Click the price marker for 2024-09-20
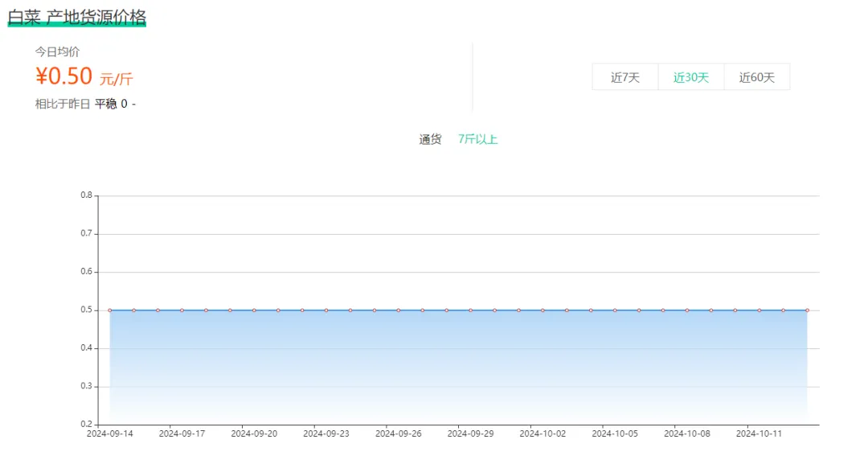This screenshot has width=868, height=456. (x=254, y=310)
